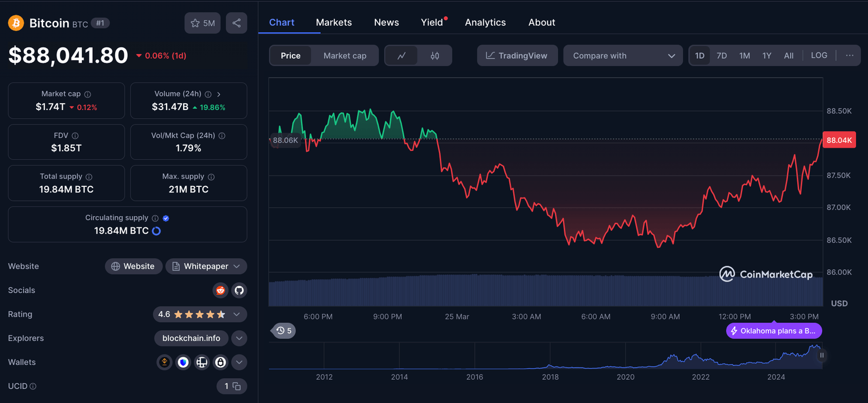Viewport: 868px width, 403px height.
Task: Click the share icon button
Action: click(236, 23)
